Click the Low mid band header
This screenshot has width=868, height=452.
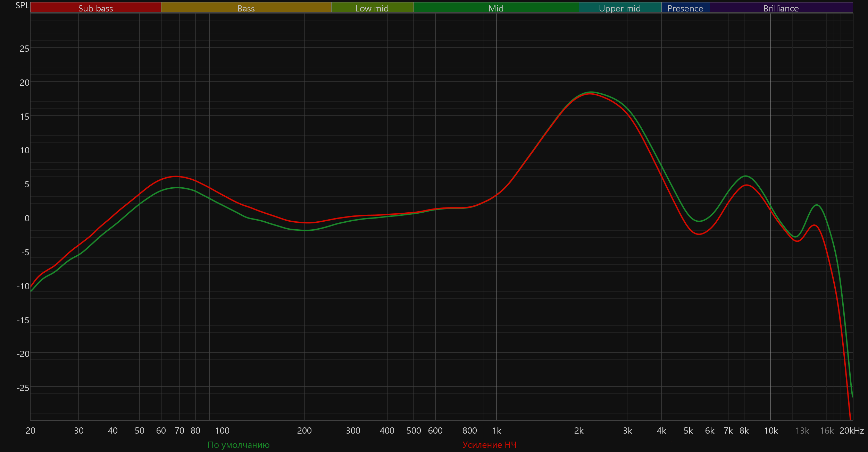tap(372, 8)
